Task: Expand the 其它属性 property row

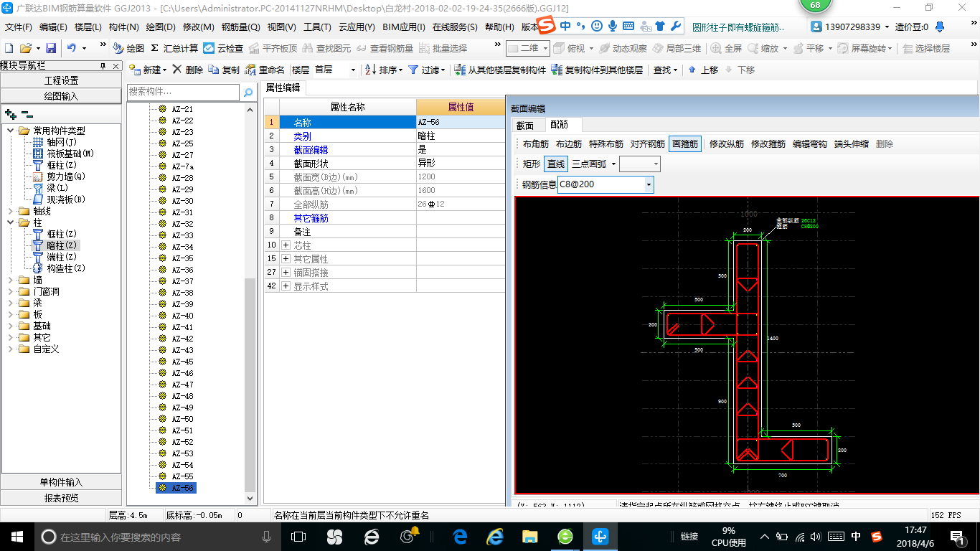Action: 286,259
